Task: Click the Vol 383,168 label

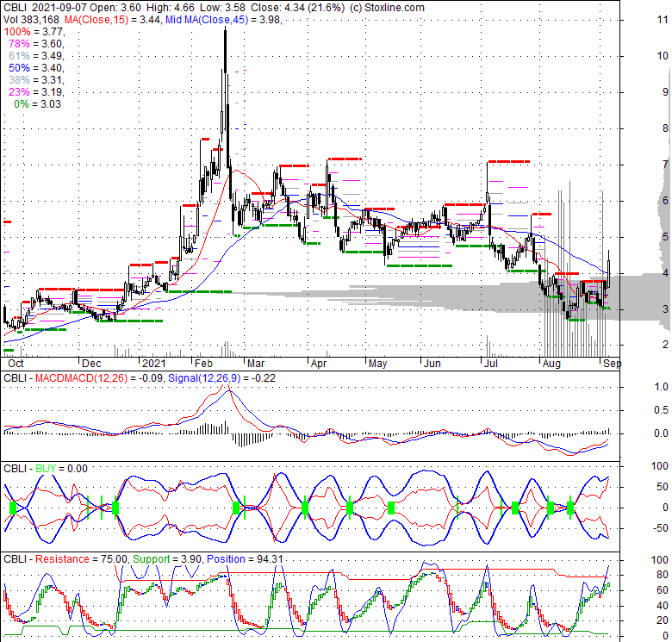Action: point(32,20)
